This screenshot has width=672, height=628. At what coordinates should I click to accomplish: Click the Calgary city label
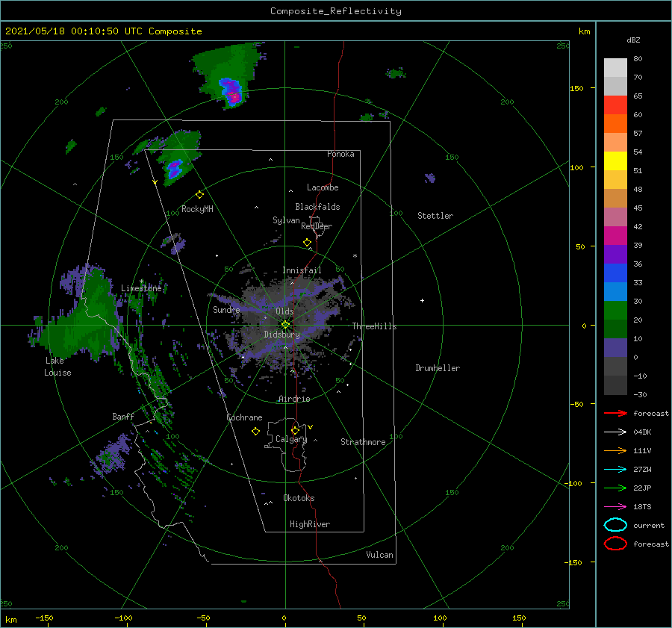pyautogui.click(x=291, y=439)
